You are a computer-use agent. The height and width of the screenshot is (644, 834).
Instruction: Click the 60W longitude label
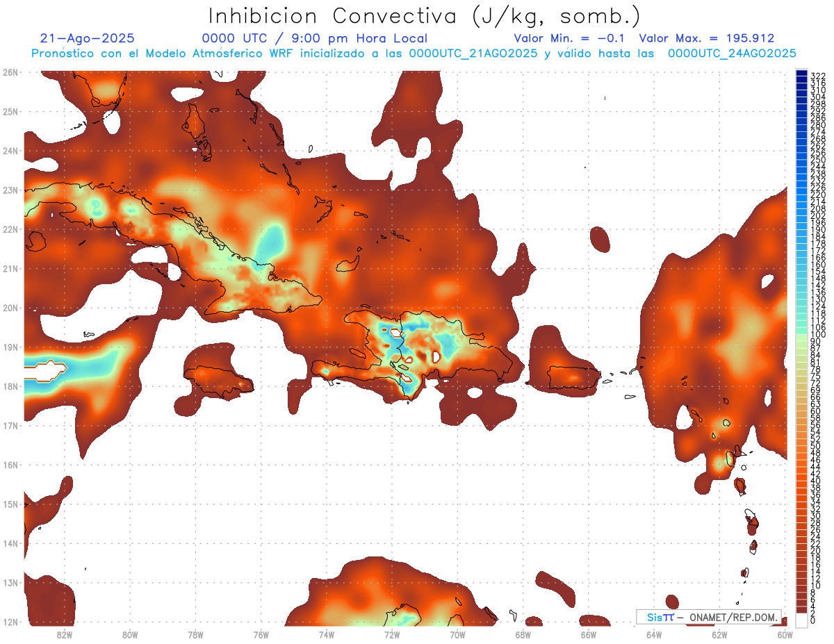tap(785, 634)
